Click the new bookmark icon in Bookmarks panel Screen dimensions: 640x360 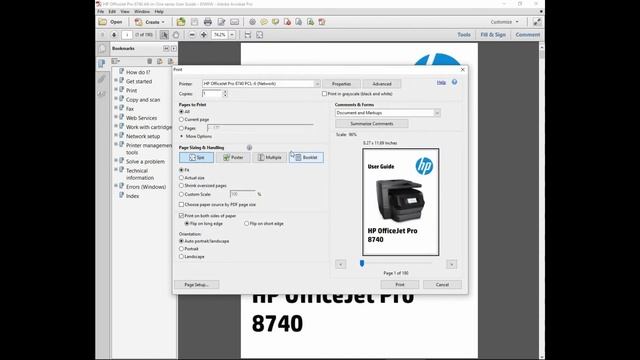pos(160,61)
